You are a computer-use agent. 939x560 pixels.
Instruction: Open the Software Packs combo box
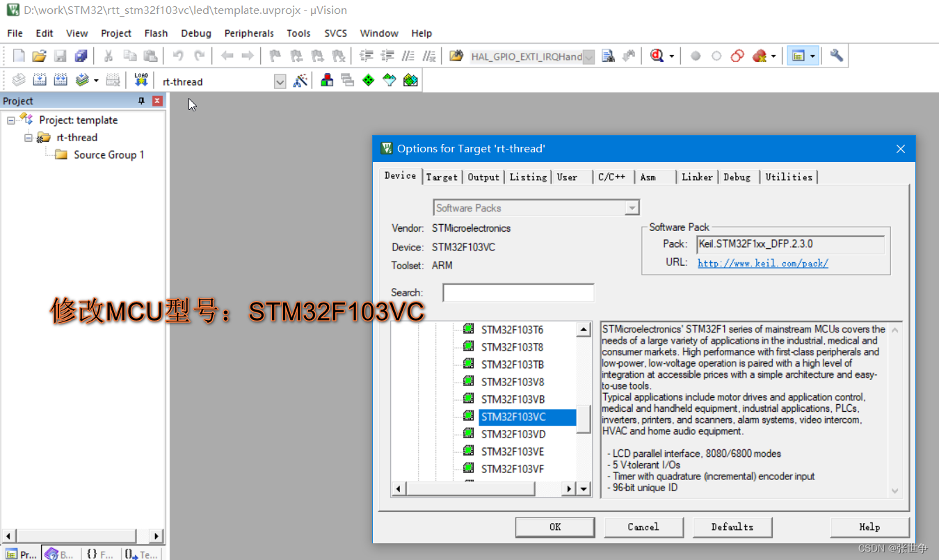point(536,208)
